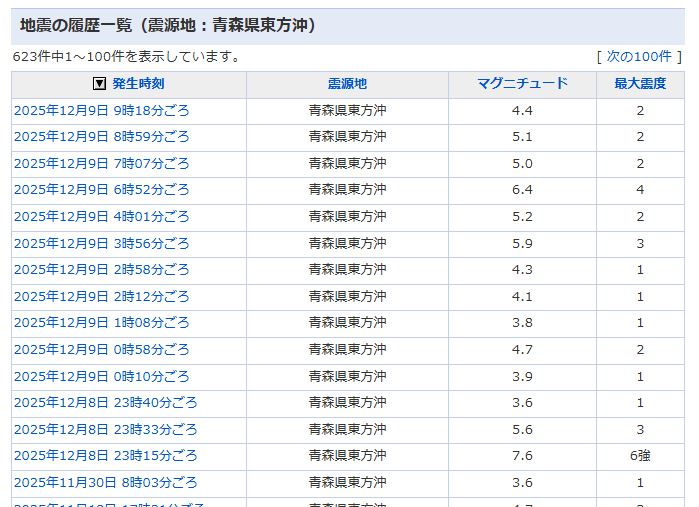Click the sort arrow icon beside 発生時刻

(99, 84)
